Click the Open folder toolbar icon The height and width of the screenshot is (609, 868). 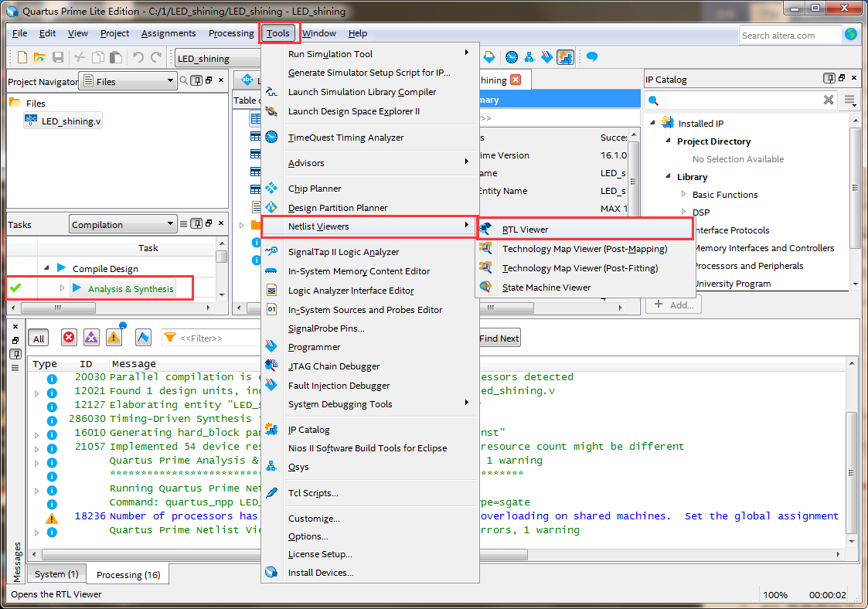pyautogui.click(x=39, y=57)
